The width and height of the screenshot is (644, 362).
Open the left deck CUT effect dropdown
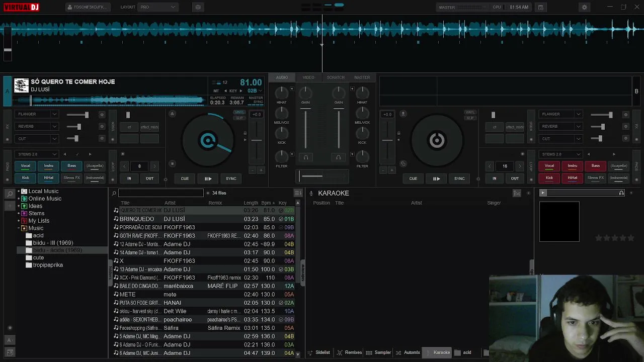37,139
